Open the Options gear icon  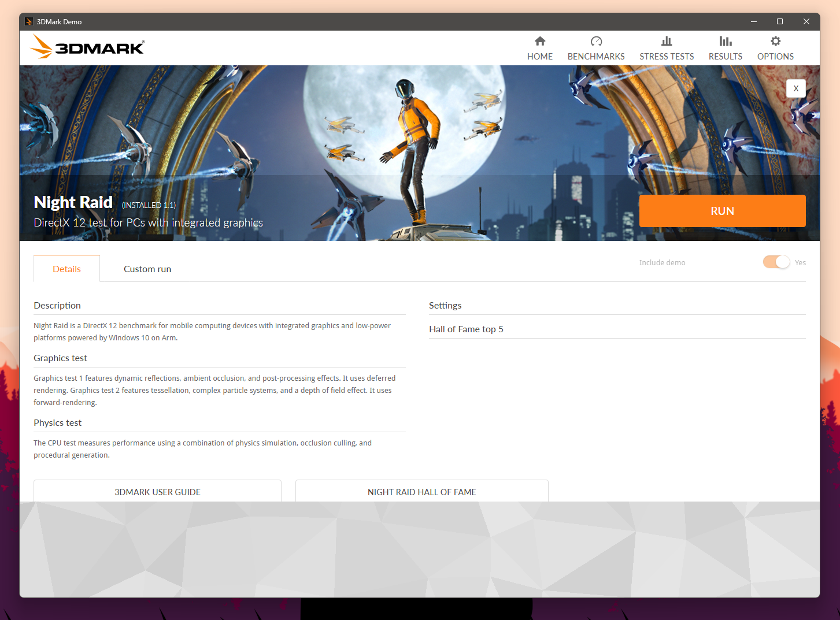(x=776, y=41)
